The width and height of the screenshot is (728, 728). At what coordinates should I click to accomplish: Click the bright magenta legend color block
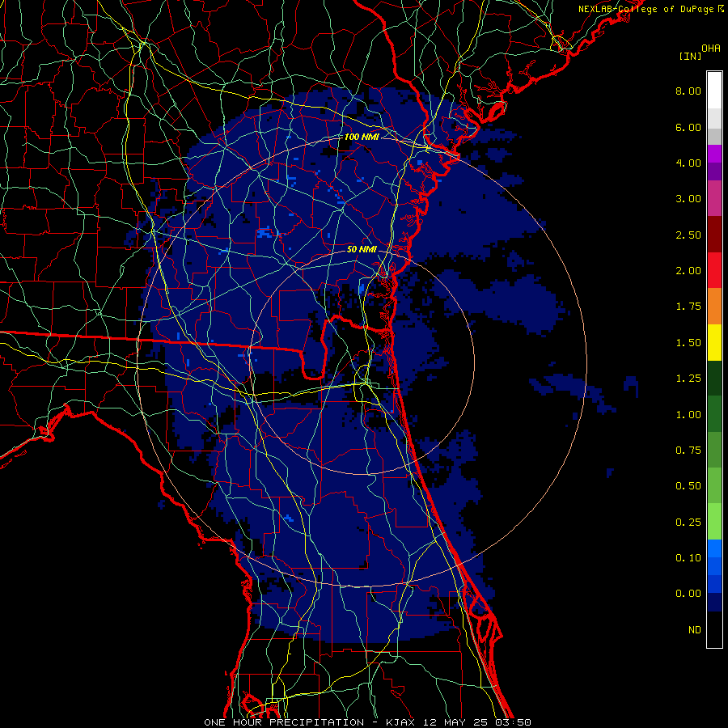[x=714, y=154]
